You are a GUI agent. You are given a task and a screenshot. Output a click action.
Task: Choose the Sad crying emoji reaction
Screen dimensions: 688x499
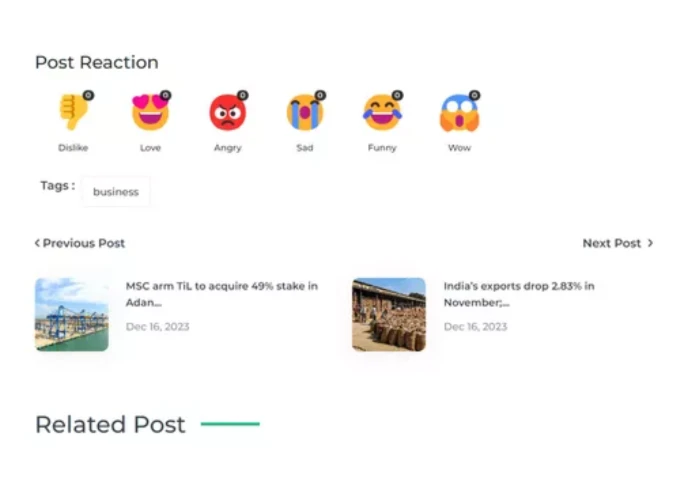(x=304, y=113)
